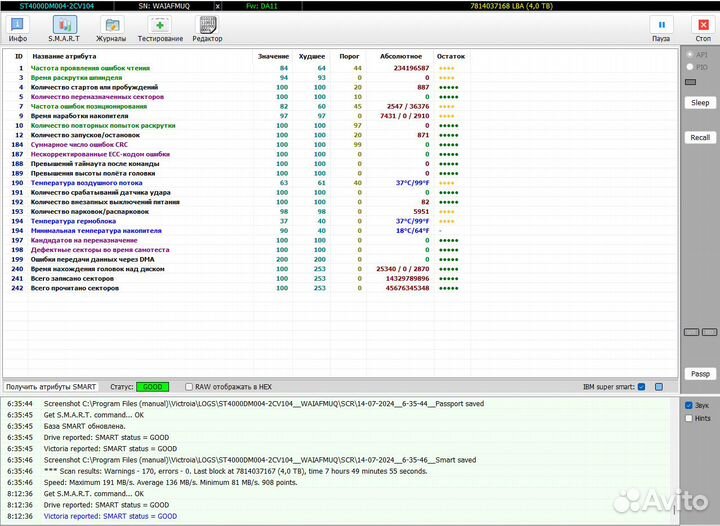Click the Получить атрибуты SMART button
Image resolution: width=720 pixels, height=526 pixels.
pos(51,386)
